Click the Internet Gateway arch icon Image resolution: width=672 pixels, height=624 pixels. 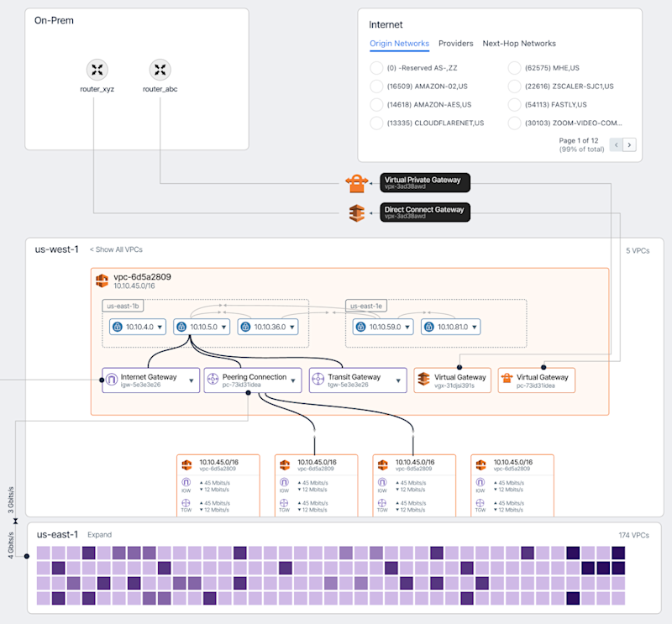(x=112, y=380)
